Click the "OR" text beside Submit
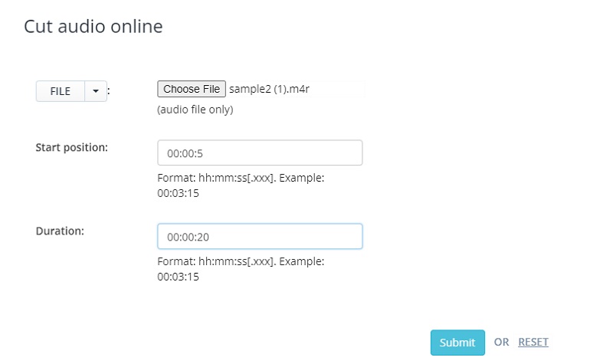Image resolution: width=613 pixels, height=364 pixels. tap(502, 343)
